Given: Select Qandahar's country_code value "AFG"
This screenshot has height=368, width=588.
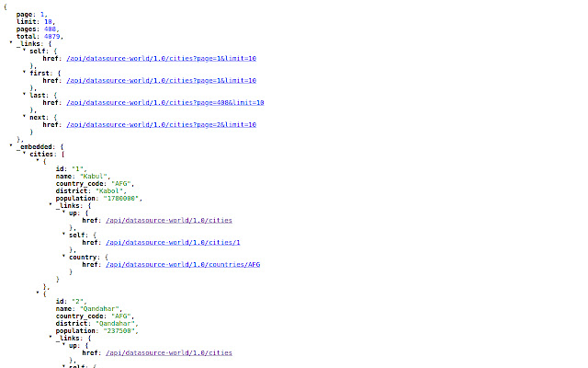Looking at the screenshot, I should 121,316.
